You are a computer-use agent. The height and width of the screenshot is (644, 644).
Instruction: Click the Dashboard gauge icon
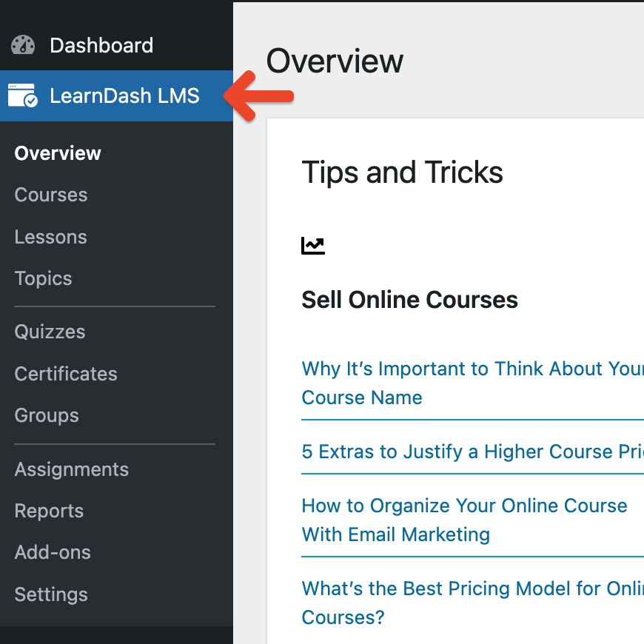23,45
